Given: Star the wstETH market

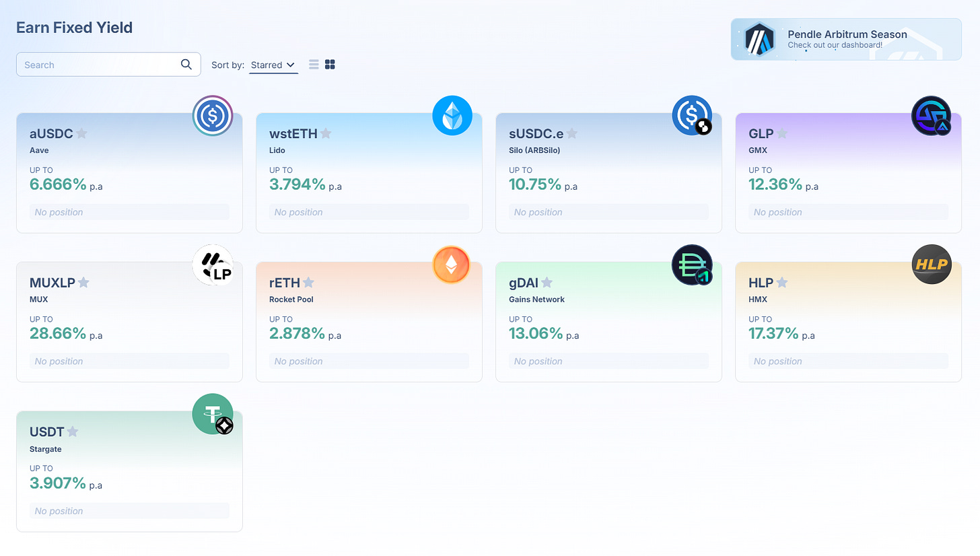Looking at the screenshot, I should click(x=326, y=133).
